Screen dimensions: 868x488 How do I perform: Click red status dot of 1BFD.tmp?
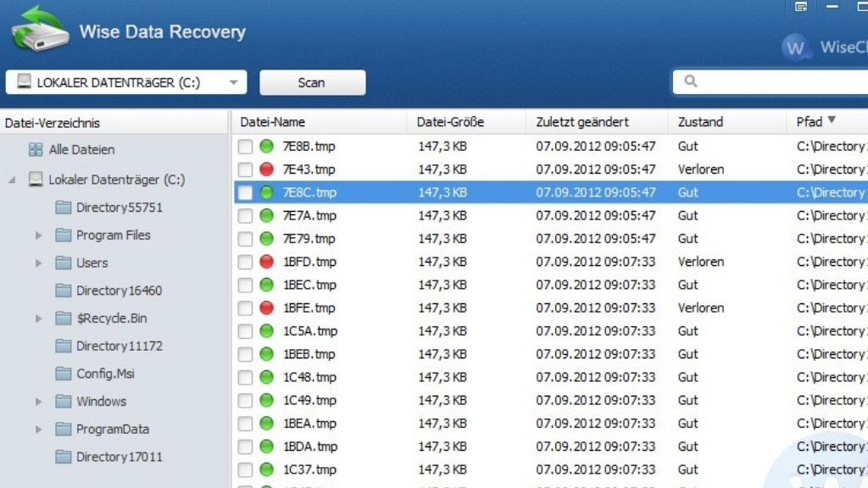267,262
